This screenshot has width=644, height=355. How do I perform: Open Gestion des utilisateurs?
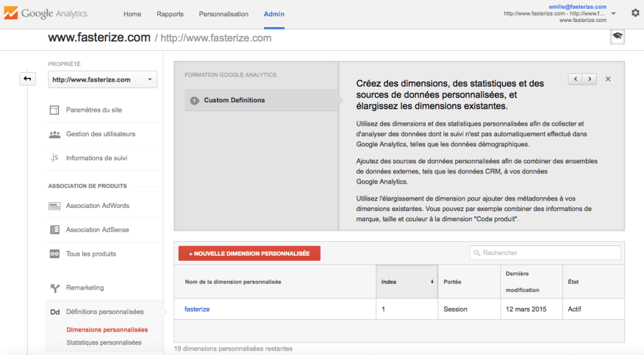101,134
